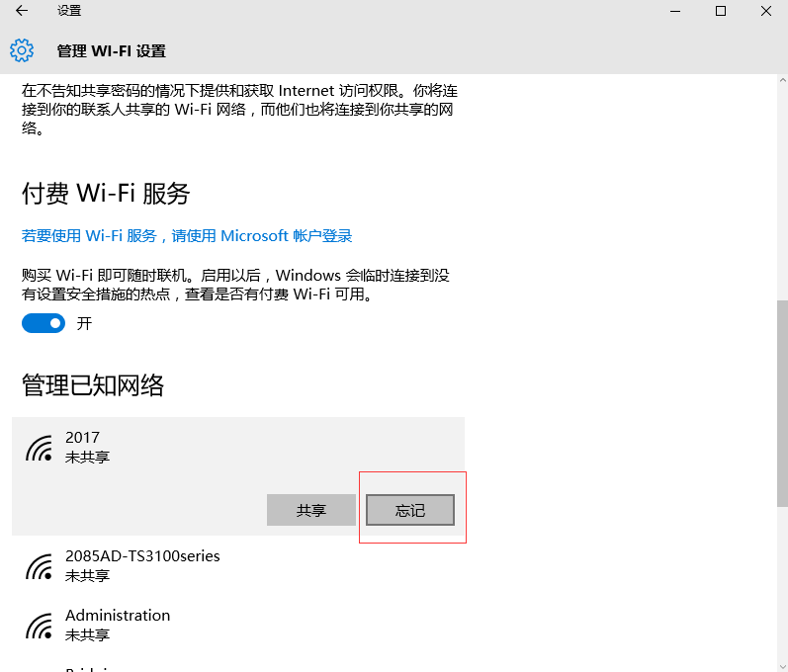This screenshot has height=672, width=788.
Task: Minimize the Settings window
Action: [674, 11]
